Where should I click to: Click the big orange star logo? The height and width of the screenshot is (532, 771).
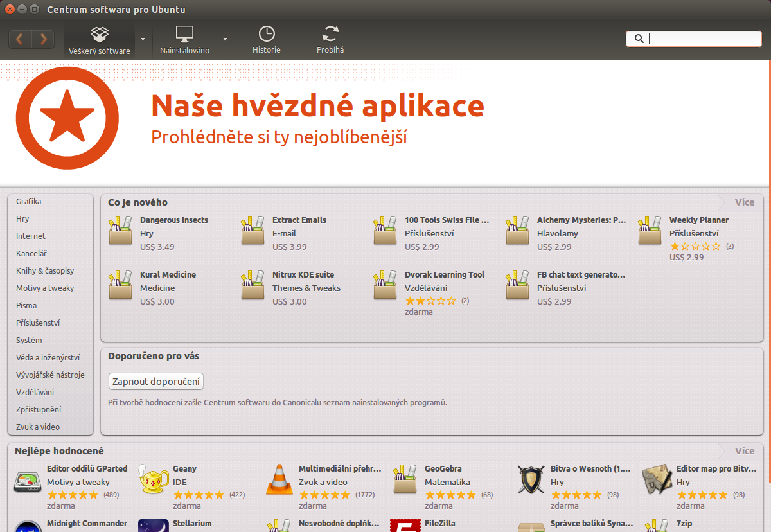click(x=67, y=118)
